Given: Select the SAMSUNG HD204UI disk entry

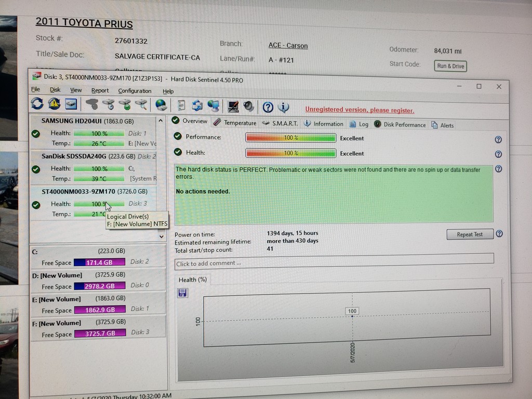Looking at the screenshot, I should (x=94, y=132).
